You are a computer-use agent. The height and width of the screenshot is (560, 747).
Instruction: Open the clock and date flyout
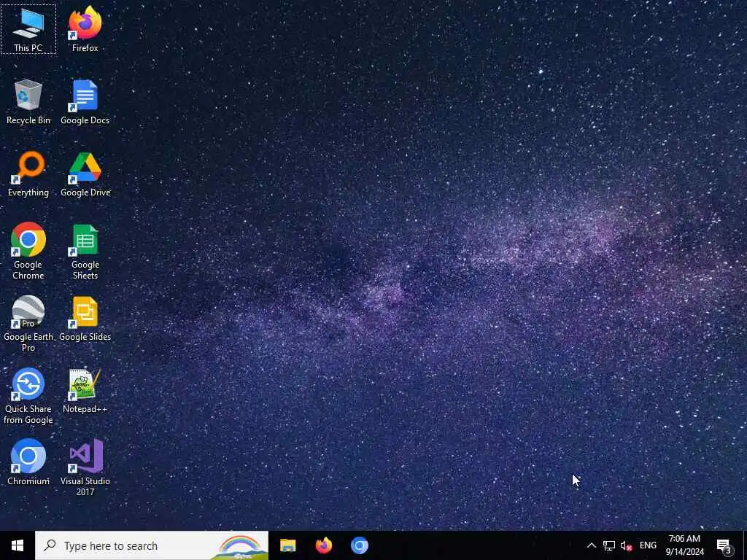pos(684,545)
